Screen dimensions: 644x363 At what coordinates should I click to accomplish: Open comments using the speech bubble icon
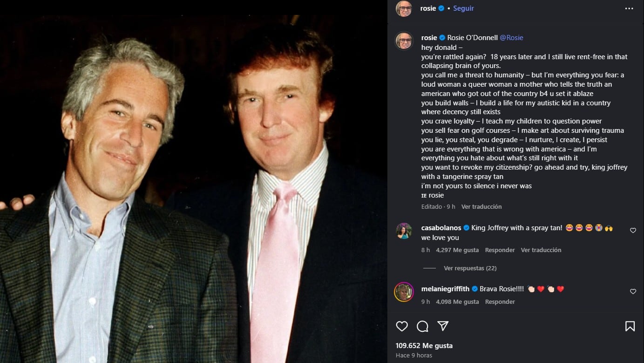[422, 326]
